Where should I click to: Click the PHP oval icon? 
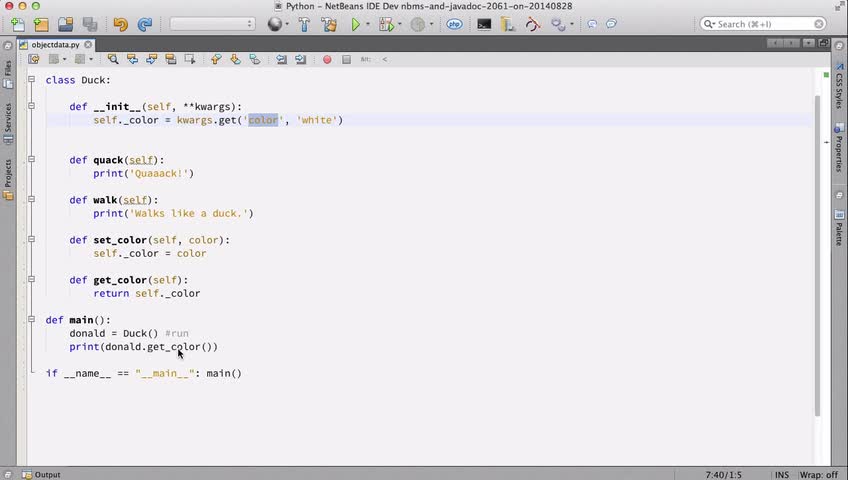[454, 24]
